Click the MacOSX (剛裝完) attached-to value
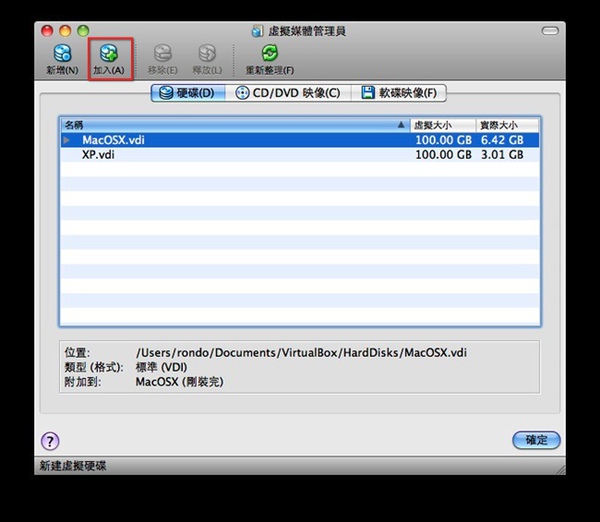The height and width of the screenshot is (522, 600). [x=179, y=382]
